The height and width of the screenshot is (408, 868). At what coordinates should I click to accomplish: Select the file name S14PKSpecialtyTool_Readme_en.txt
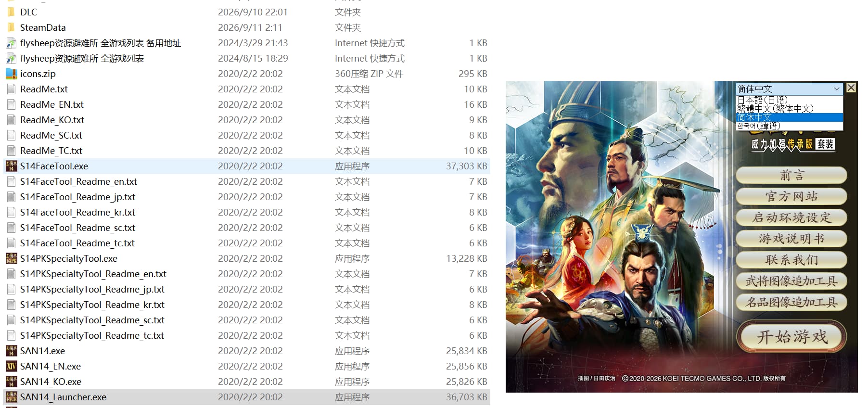[x=93, y=274]
